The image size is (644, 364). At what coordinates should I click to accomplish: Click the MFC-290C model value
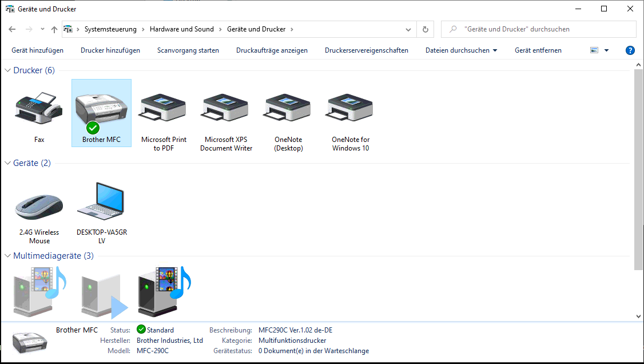point(153,351)
